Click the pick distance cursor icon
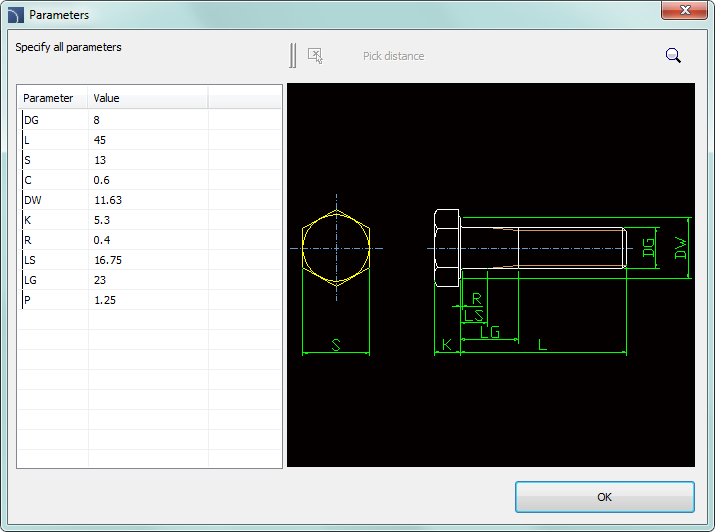715x532 pixels. [316, 56]
